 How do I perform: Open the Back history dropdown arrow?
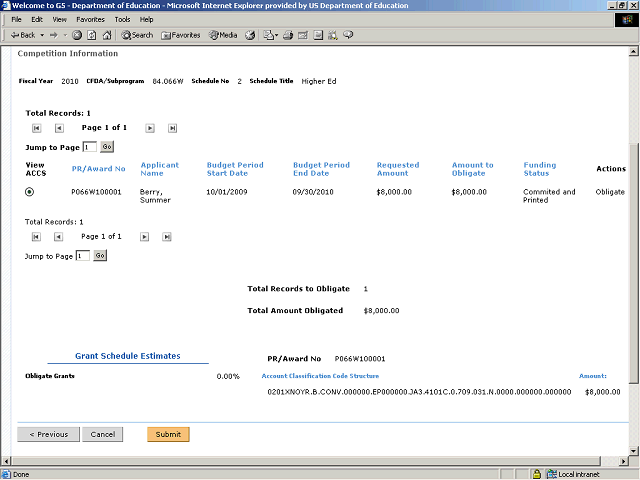[x=42, y=36]
